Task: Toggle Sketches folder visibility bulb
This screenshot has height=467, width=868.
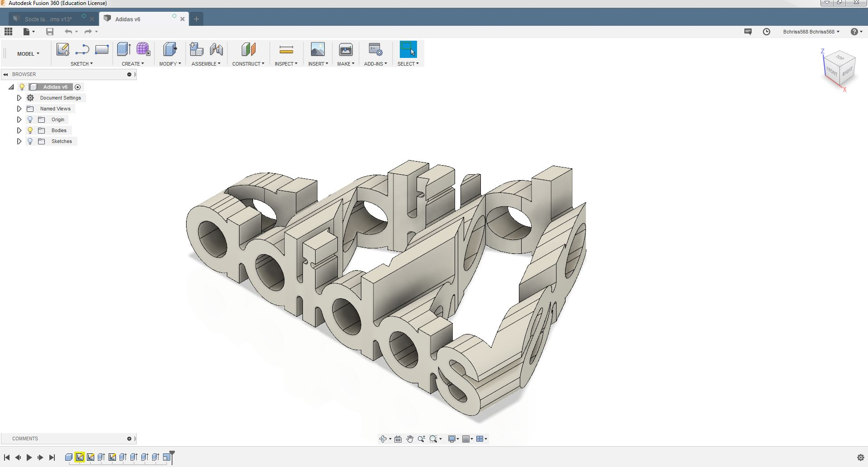Action: coord(30,141)
